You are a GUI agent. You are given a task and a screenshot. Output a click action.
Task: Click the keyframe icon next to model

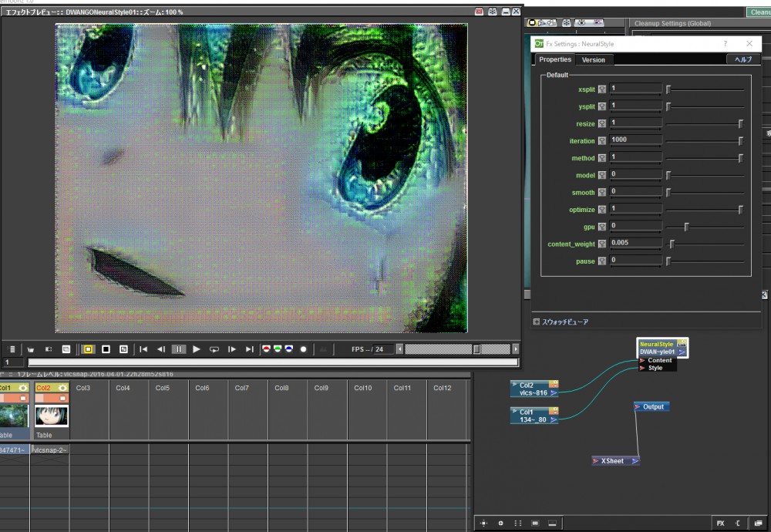click(x=602, y=176)
